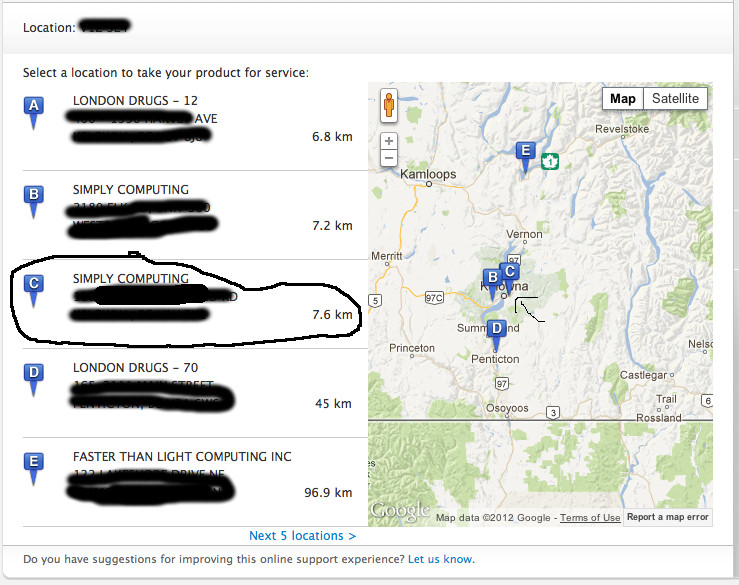
Task: Click Osoyoos label on map
Action: tap(507, 408)
